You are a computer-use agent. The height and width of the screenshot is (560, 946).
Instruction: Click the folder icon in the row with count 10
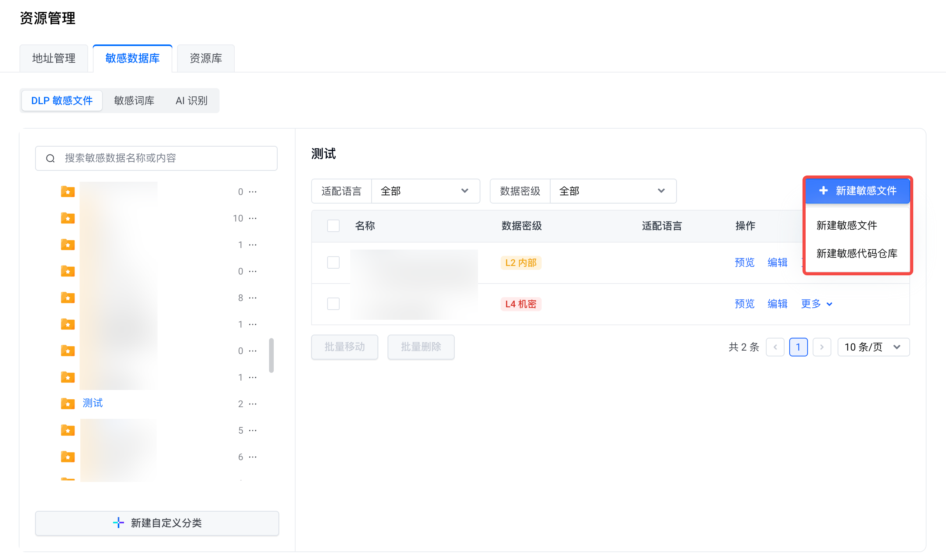click(x=68, y=218)
